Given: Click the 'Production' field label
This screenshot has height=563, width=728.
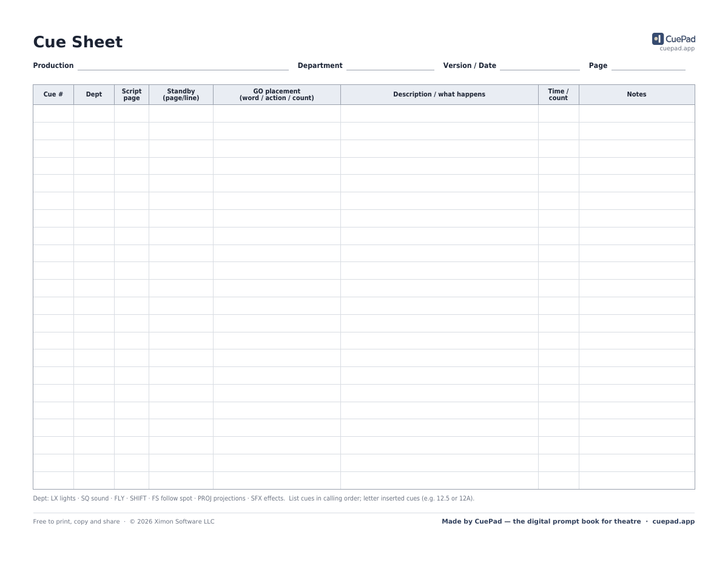Looking at the screenshot, I should click(x=53, y=66).
